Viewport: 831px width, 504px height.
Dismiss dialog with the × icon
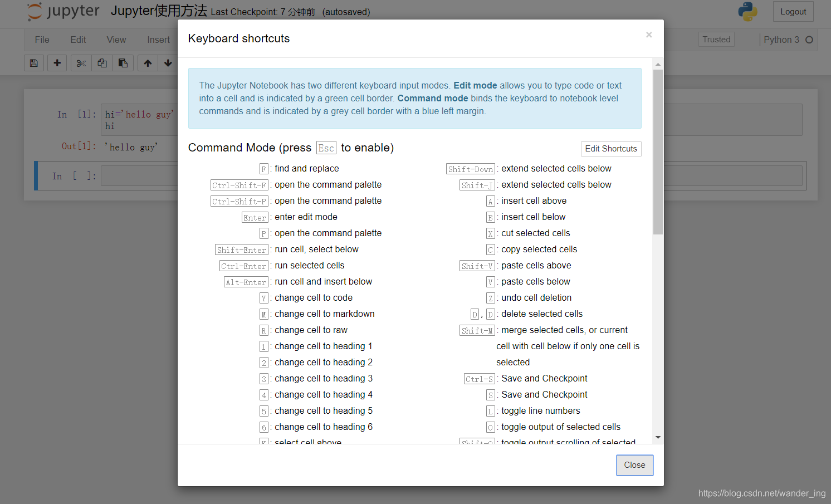pyautogui.click(x=649, y=35)
